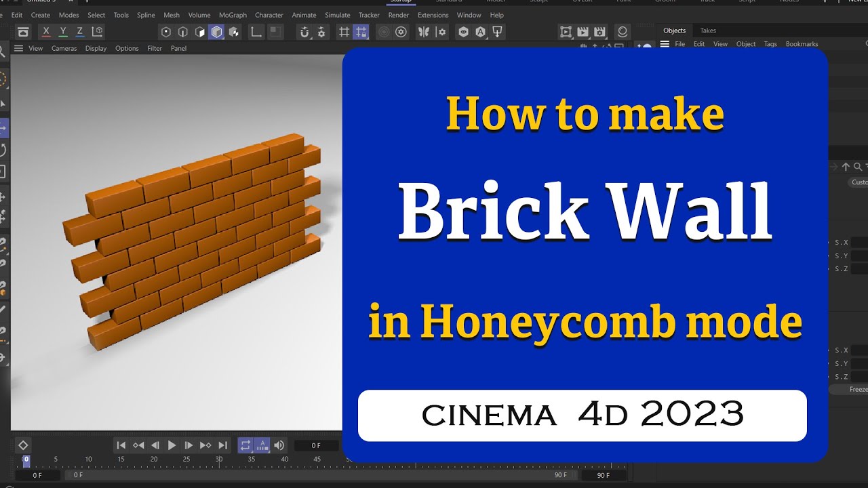Open viewport hamburger menu beside View
The height and width of the screenshot is (488, 868).
pyautogui.click(x=18, y=48)
